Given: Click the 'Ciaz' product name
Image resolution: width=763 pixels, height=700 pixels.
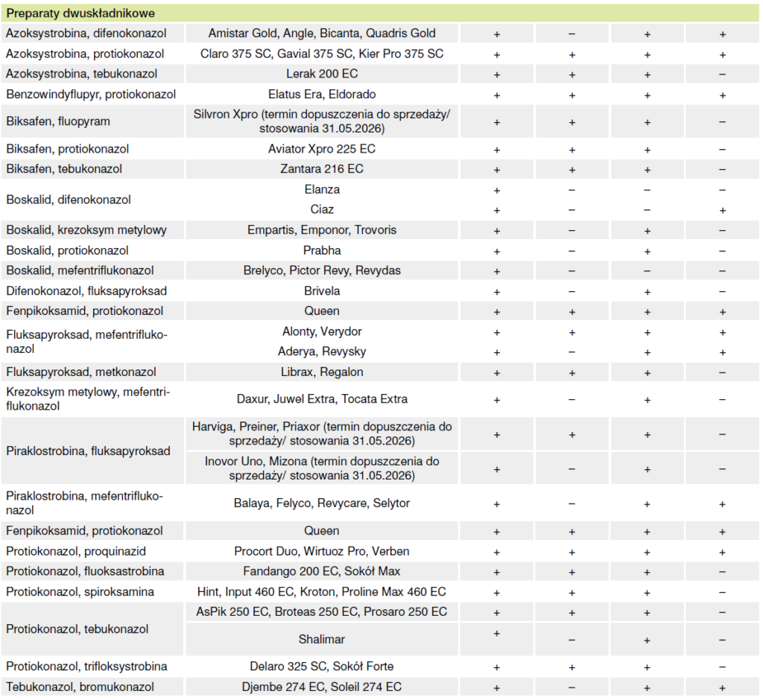Looking at the screenshot, I should (x=322, y=210).
